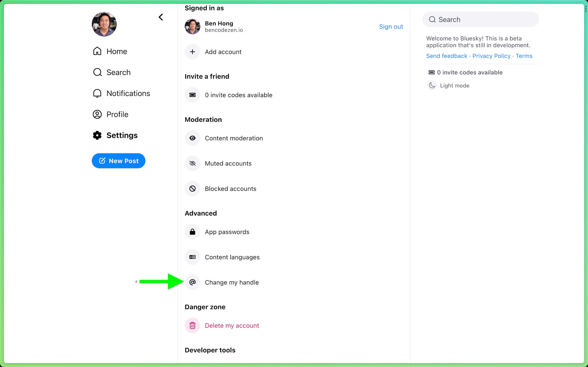Click the Blocked accounts circle-slash icon

[192, 188]
